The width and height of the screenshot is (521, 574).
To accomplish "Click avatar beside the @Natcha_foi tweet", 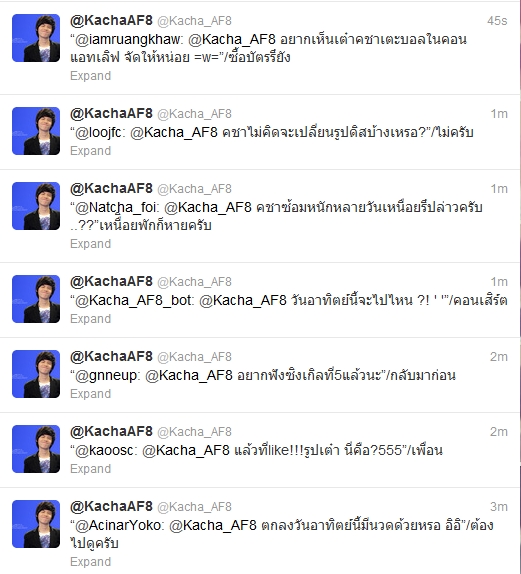I will [36, 206].
